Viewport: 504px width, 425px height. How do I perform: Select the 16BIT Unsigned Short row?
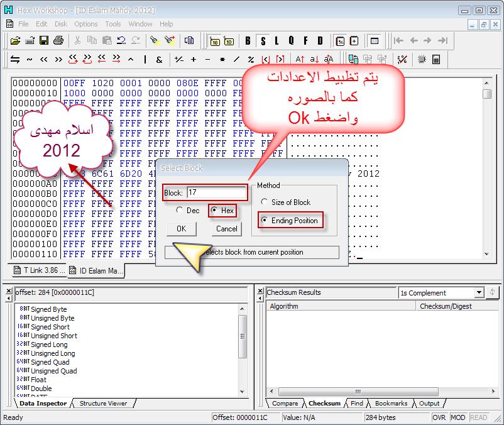click(47, 336)
